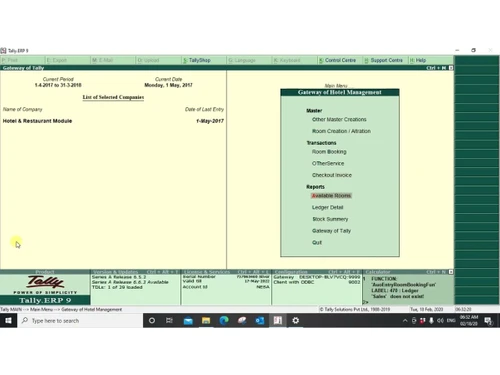
Task: Open File Explorer from taskbar
Action: tap(206, 320)
